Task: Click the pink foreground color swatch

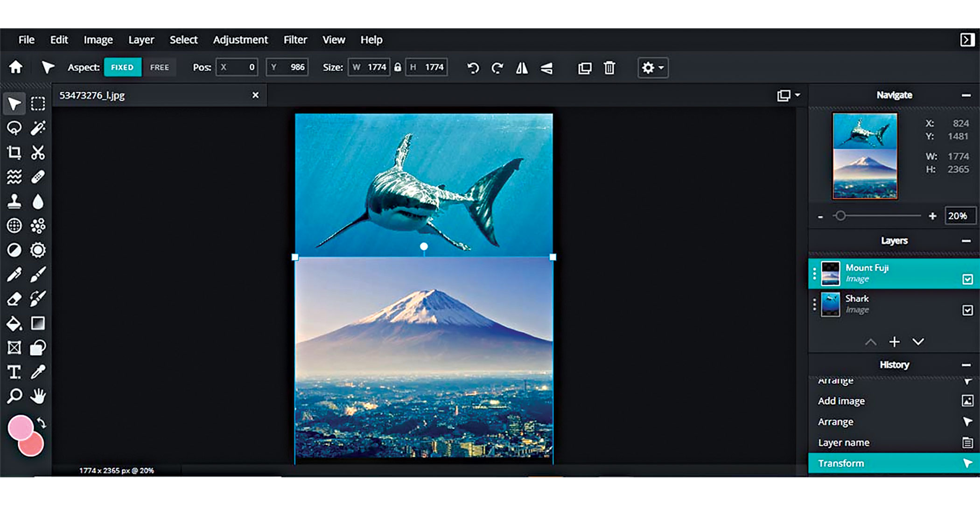Action: pos(19,426)
